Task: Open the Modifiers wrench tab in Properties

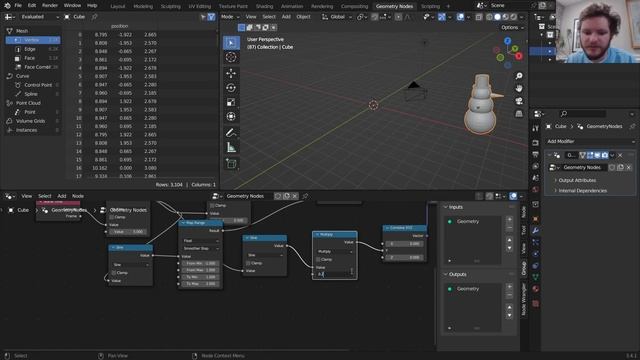Action: coord(536,231)
